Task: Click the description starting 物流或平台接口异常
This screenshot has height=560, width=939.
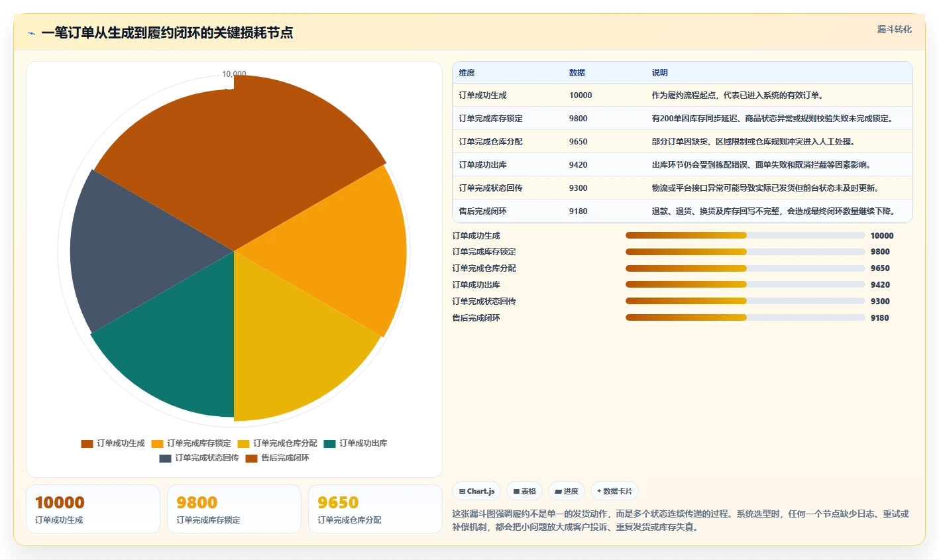Action: point(767,188)
